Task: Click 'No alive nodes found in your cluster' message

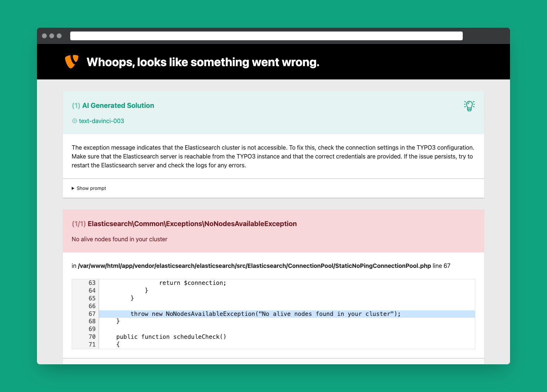Action: pyautogui.click(x=119, y=239)
